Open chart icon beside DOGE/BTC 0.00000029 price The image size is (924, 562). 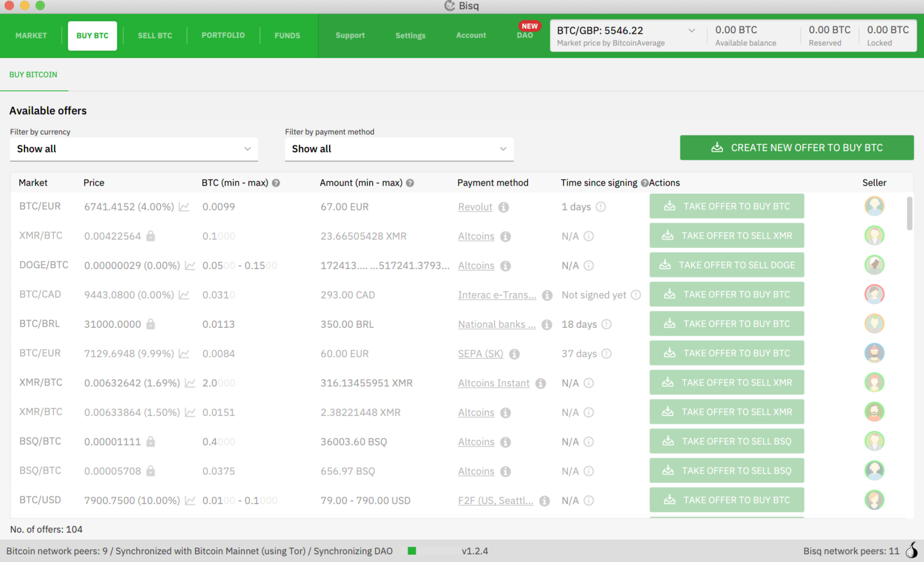190,265
